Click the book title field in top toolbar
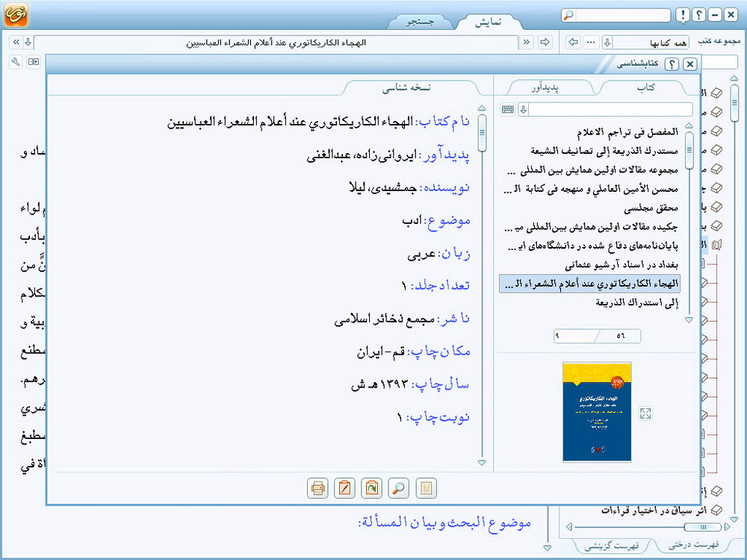Image resolution: width=747 pixels, height=560 pixels. (276, 43)
